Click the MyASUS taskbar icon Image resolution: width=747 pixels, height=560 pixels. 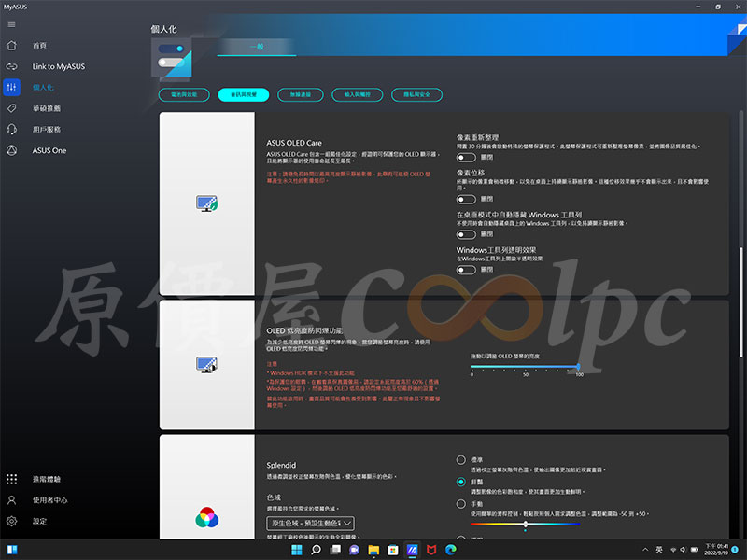pos(412,550)
